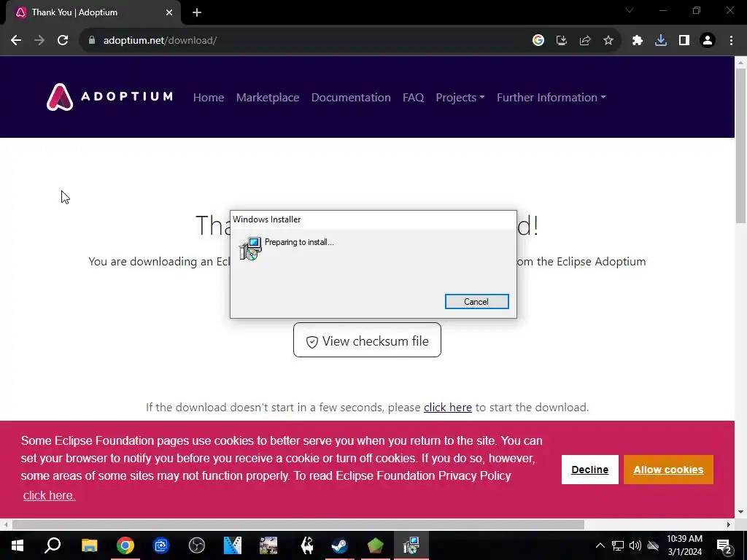Click the adoptium.net/download address field
The image size is (747, 560).
305,41
